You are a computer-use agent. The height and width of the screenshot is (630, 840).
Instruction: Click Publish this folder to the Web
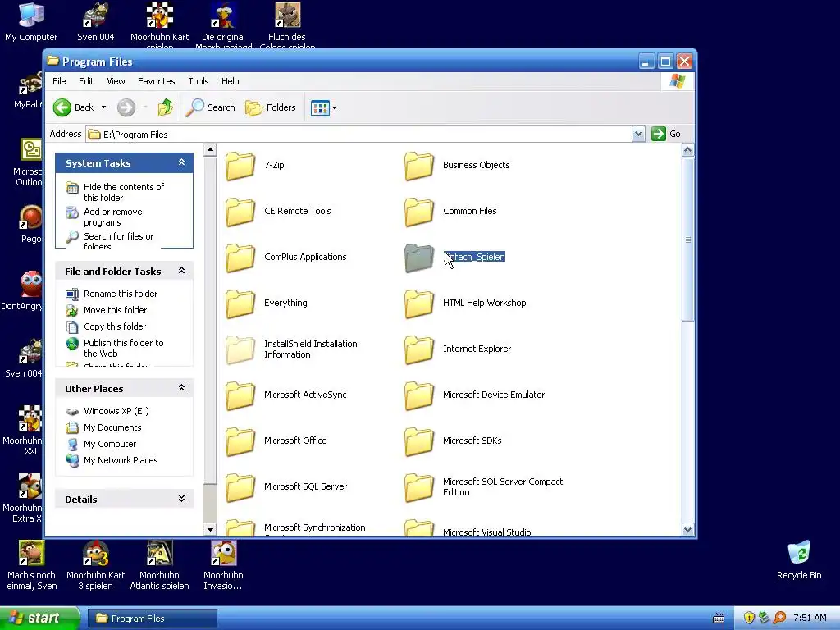[124, 348]
